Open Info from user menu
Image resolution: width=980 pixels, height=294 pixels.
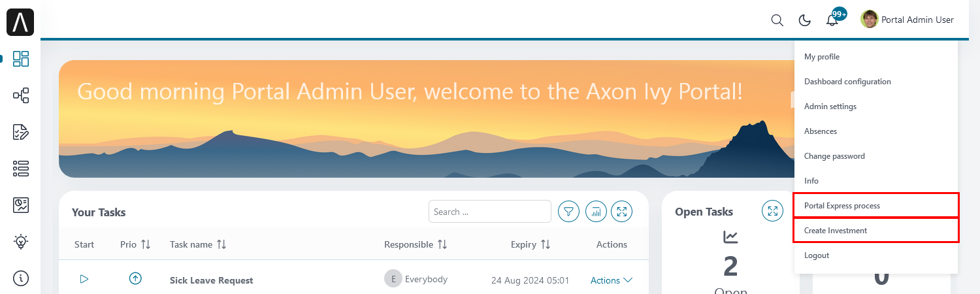876,181
